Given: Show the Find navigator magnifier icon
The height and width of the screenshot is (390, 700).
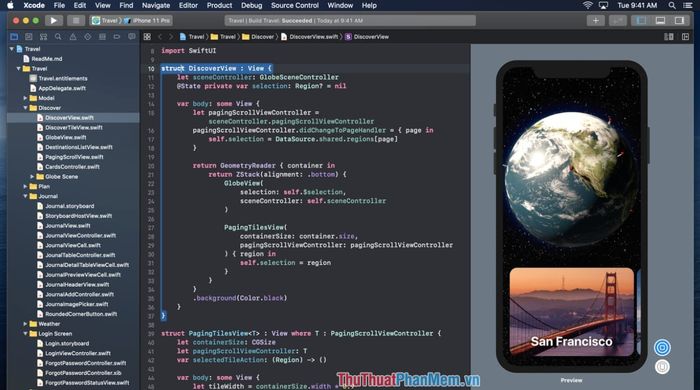Looking at the screenshot, I should click(58, 37).
